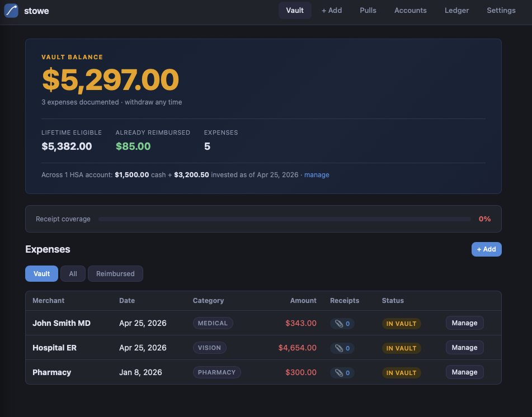Screen dimensions: 532x417
Task: Click the VISION category tag
Action: click(209, 348)
